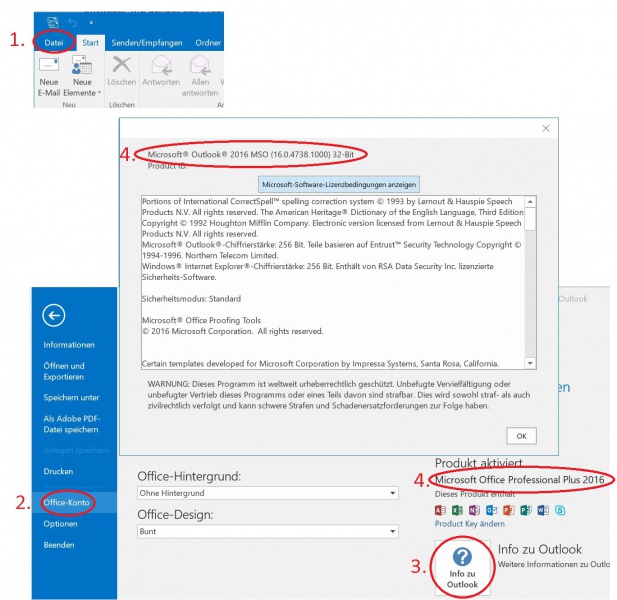Open the Neue Elemente menu
Viewport: 617px width, 600px height.
(x=82, y=77)
